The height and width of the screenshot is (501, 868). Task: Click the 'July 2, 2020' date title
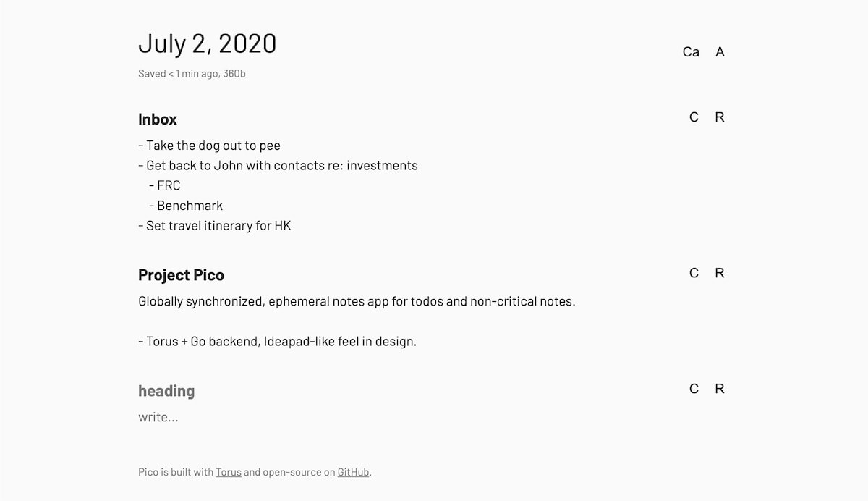(208, 44)
